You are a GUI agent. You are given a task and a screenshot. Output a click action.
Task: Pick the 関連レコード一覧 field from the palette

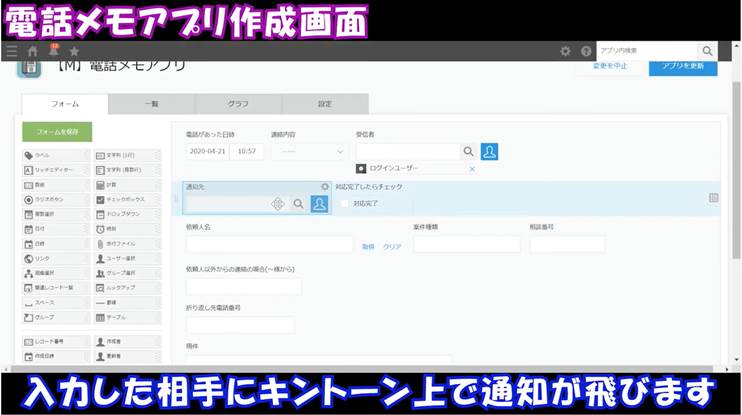(56, 288)
